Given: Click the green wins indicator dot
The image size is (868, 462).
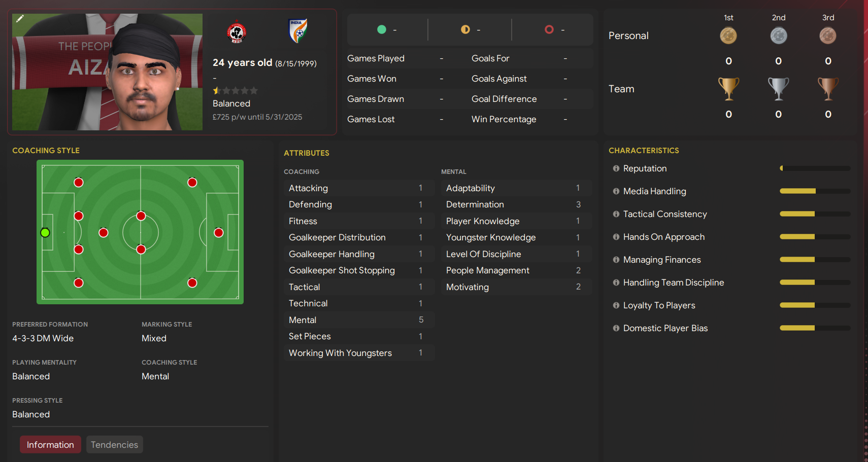Looking at the screenshot, I should pos(382,29).
